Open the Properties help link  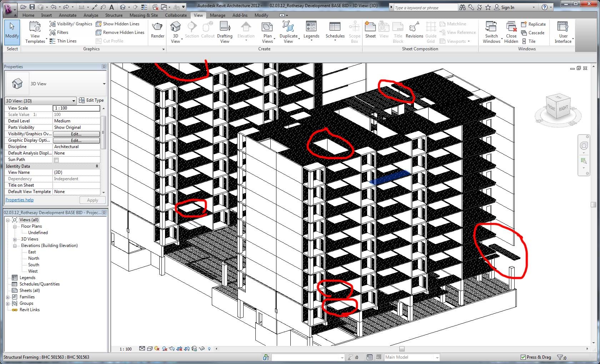20,200
